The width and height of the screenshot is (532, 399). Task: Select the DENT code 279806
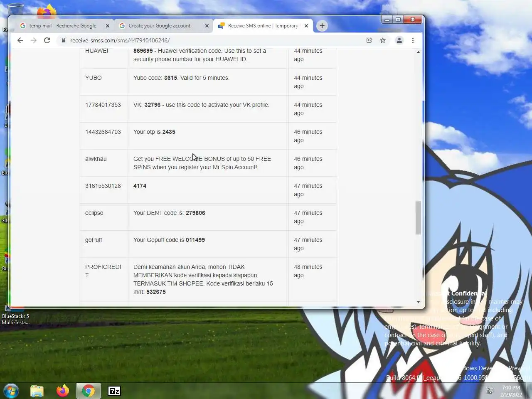(195, 213)
